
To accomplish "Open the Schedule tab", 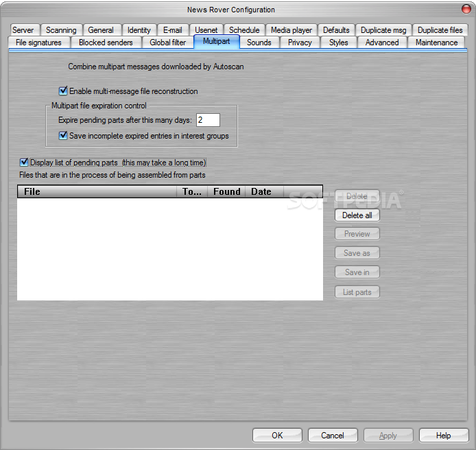I will point(244,30).
